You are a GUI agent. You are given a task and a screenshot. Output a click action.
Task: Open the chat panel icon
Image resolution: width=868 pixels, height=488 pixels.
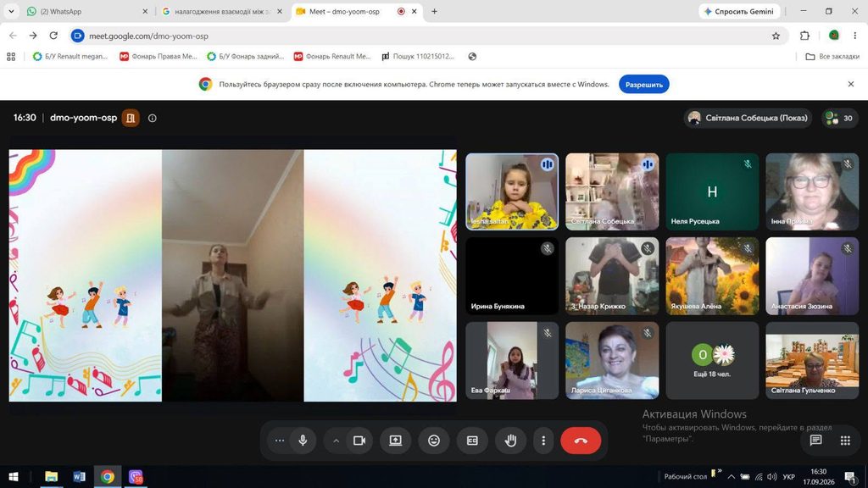(x=815, y=441)
